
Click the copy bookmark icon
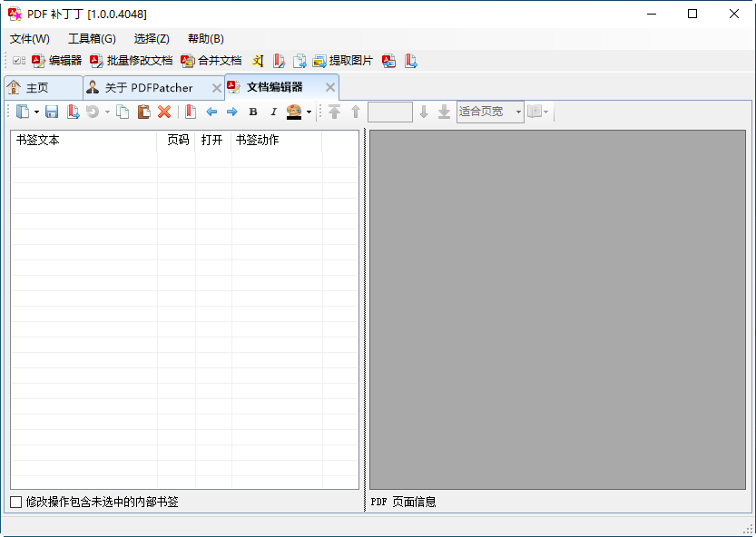123,112
